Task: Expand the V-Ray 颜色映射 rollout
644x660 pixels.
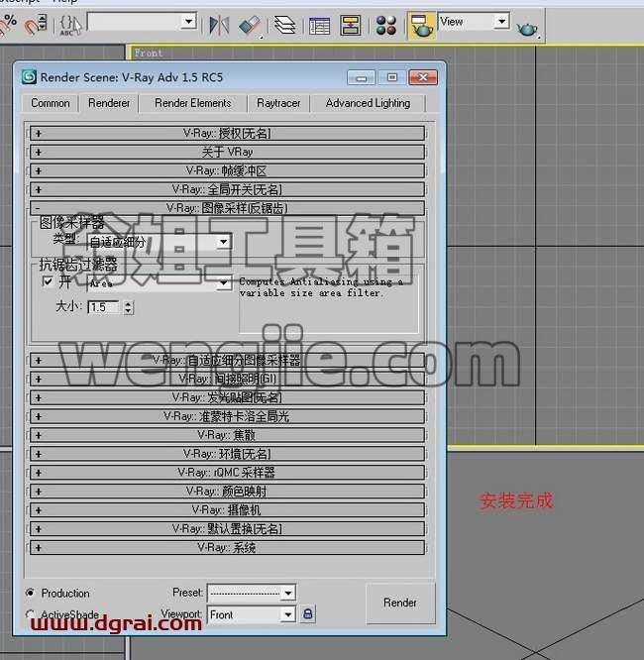Action: [x=227, y=492]
